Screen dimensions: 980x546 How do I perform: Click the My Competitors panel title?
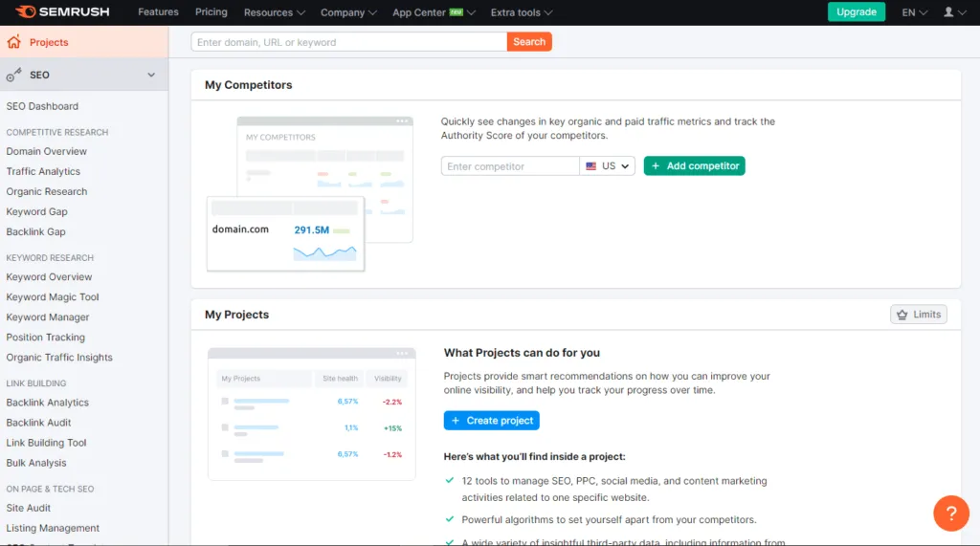(248, 85)
